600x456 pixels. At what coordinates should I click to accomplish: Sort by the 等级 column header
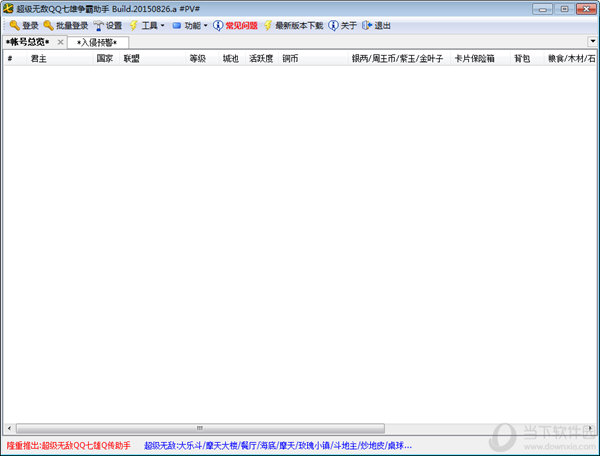point(198,59)
